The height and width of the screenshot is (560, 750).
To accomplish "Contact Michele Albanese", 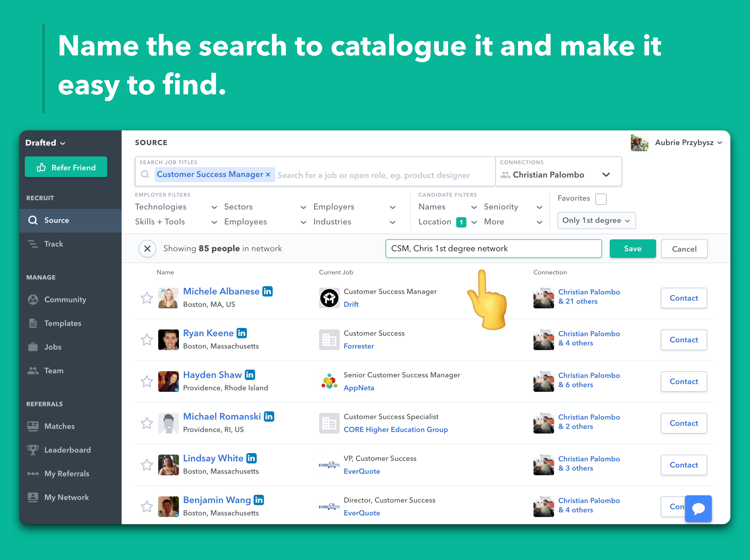I will (x=684, y=298).
